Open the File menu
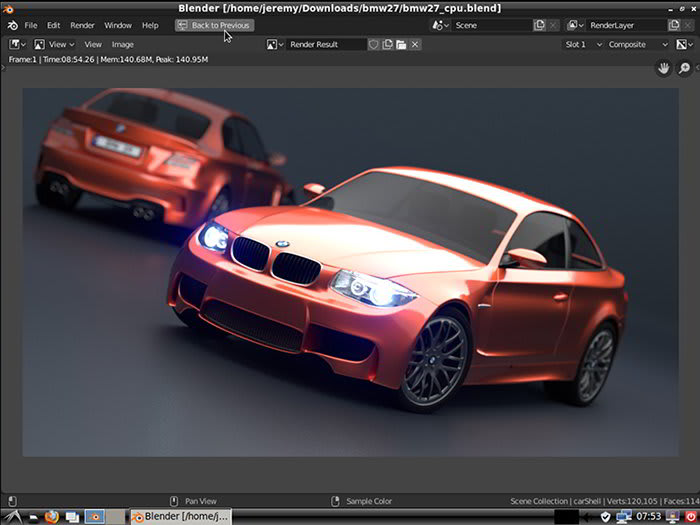Image resolution: width=700 pixels, height=525 pixels. [x=31, y=25]
